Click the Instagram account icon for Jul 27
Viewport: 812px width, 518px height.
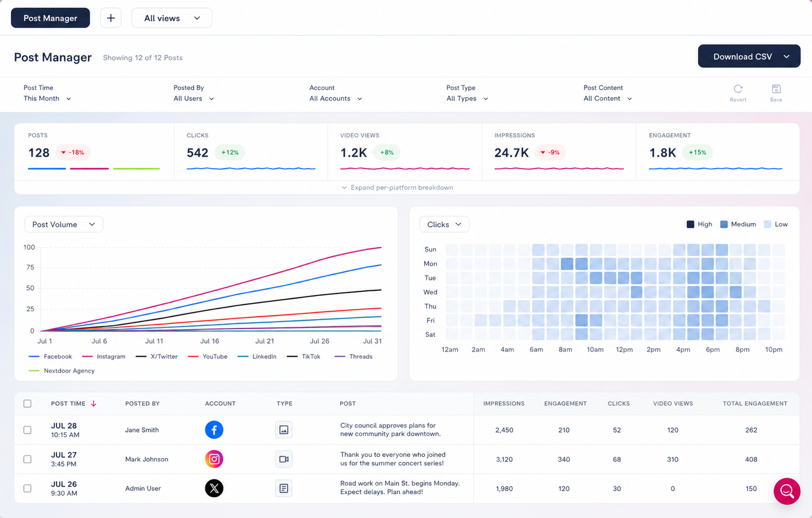214,459
